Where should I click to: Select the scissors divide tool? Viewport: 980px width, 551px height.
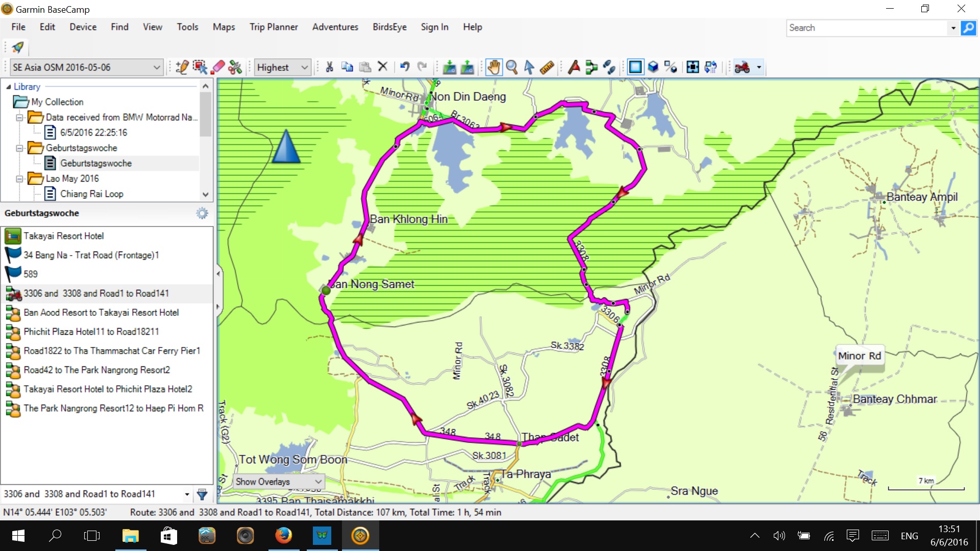pos(235,67)
